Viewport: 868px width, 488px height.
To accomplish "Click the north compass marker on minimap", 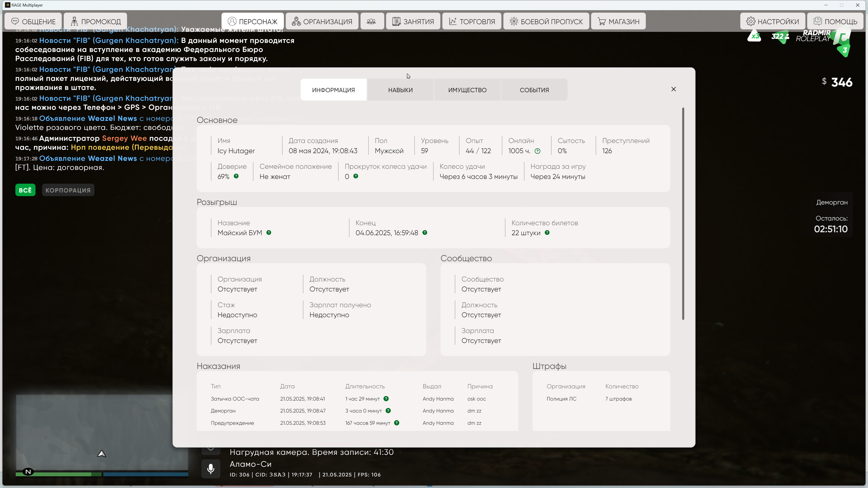I will click(28, 472).
